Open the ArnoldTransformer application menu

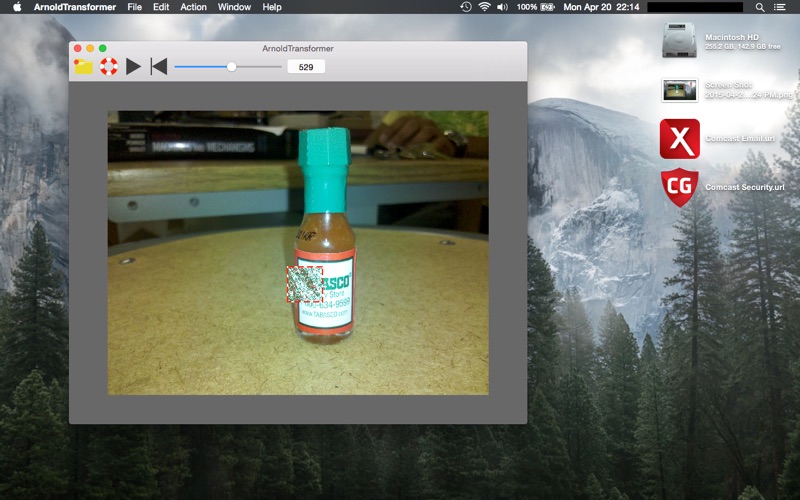(x=75, y=7)
